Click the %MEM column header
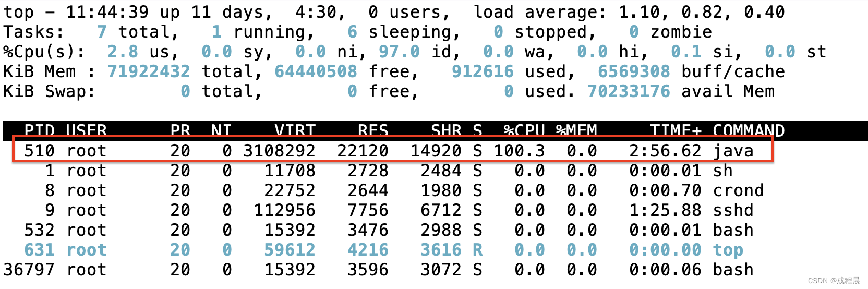This screenshot has width=868, height=289. tap(576, 130)
